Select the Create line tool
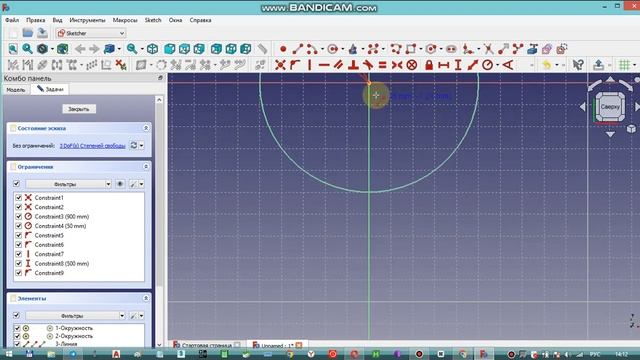 [298, 49]
